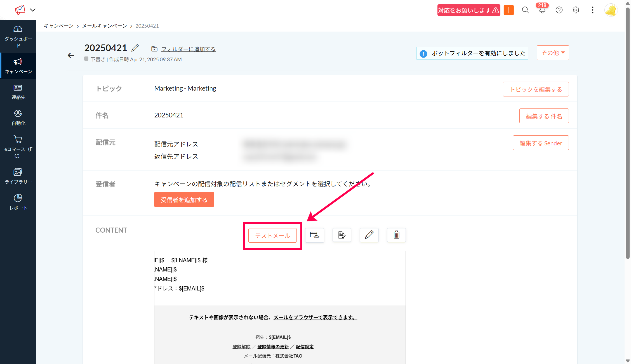Open the app switcher chevron beside logo
631x364 pixels.
[33, 10]
